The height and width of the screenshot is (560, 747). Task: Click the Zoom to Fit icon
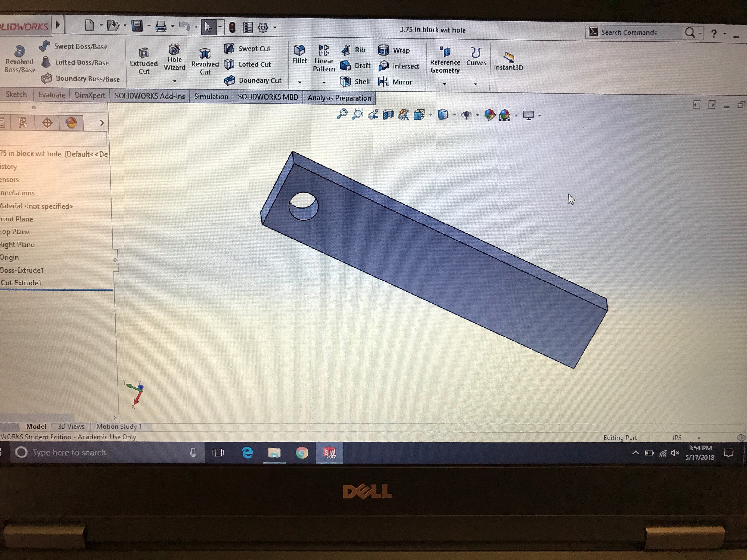click(x=342, y=114)
